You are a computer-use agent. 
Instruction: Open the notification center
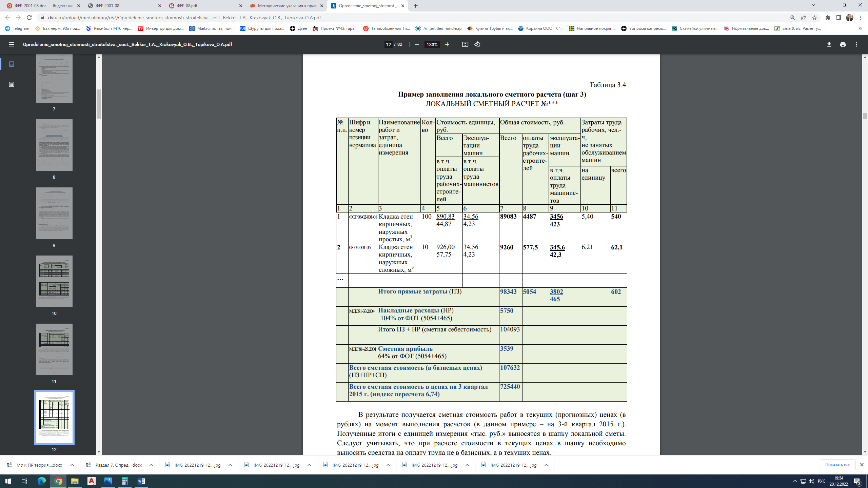[x=857, y=481]
